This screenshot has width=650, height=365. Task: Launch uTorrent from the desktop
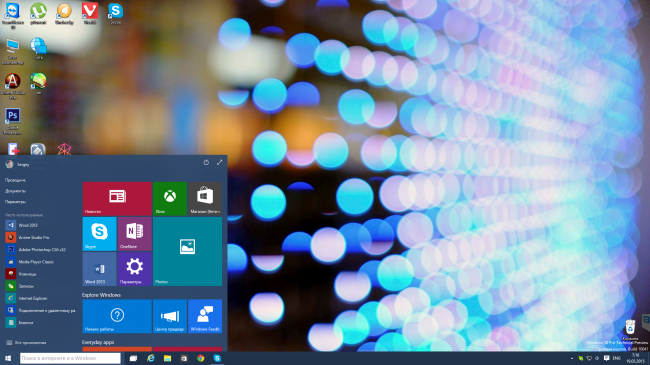(38, 14)
